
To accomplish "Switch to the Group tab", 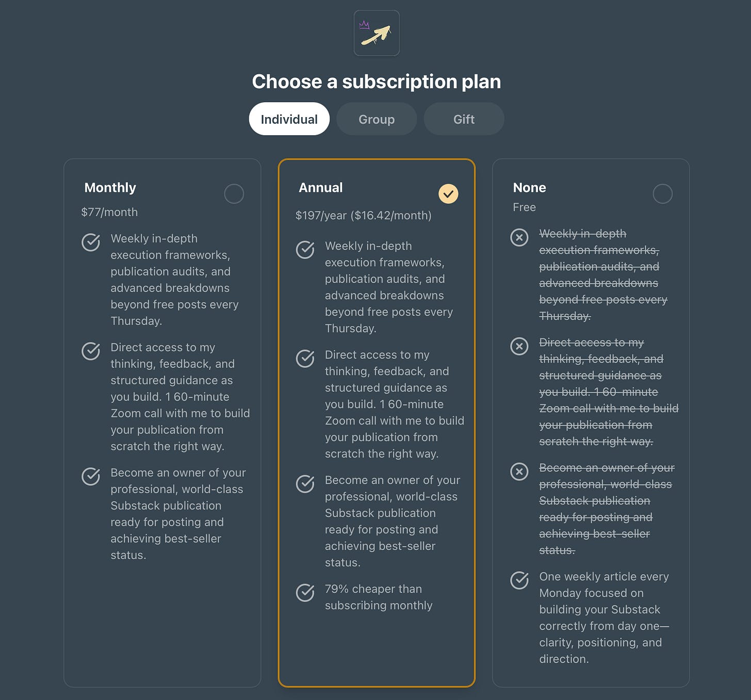I will pos(377,119).
